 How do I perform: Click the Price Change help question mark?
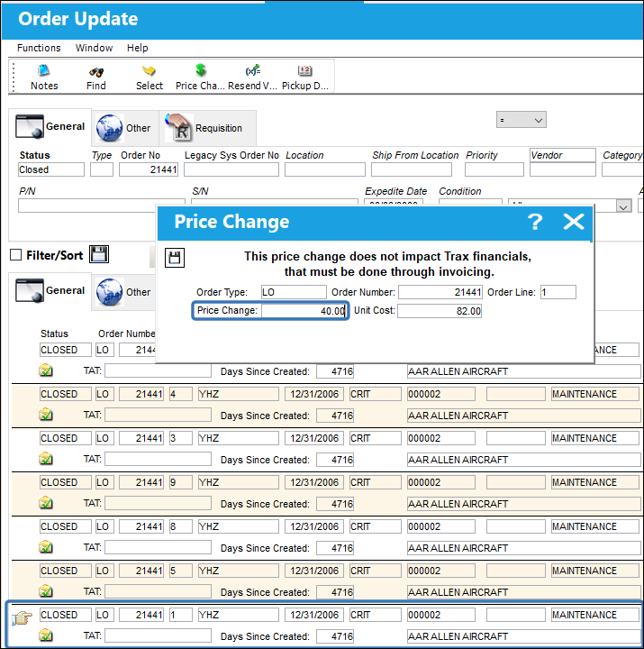535,222
